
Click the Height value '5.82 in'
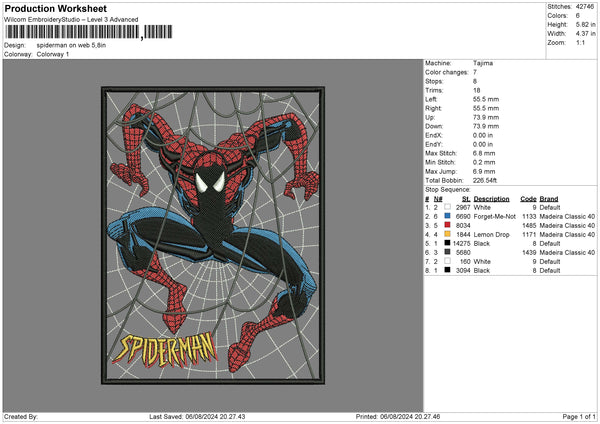click(585, 24)
